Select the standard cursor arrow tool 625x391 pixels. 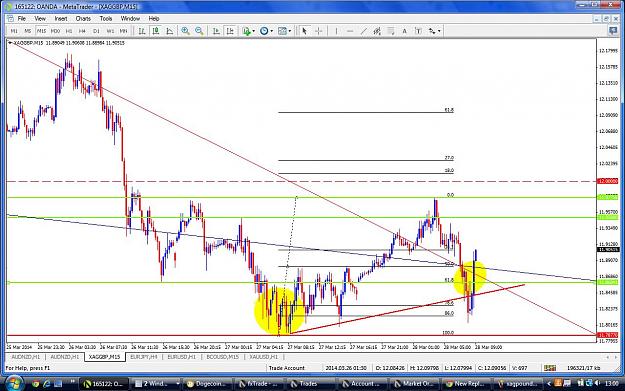tap(305, 31)
